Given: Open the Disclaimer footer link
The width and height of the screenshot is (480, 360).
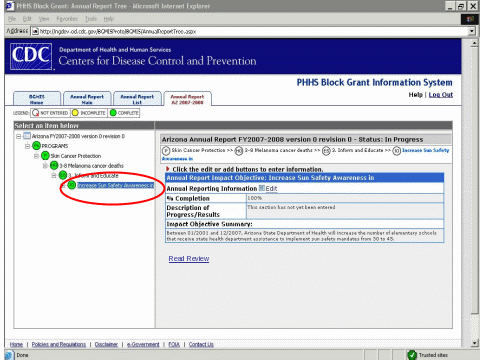Looking at the screenshot, I should 106,344.
